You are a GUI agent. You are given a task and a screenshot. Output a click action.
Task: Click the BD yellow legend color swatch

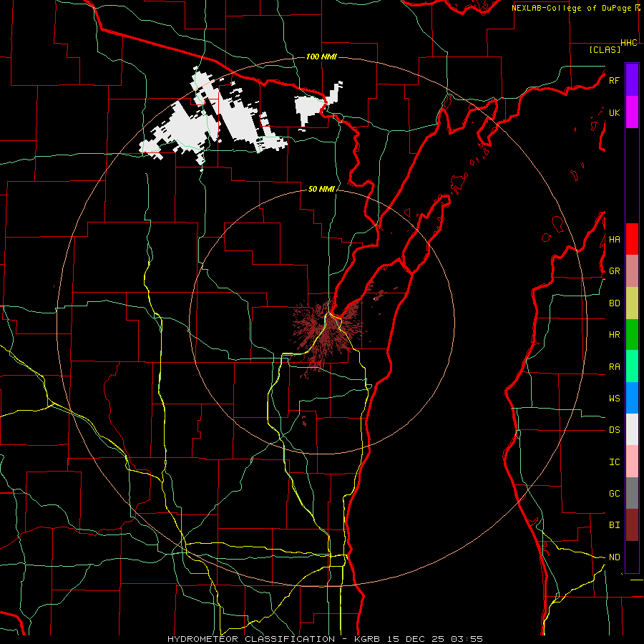[x=632, y=303]
